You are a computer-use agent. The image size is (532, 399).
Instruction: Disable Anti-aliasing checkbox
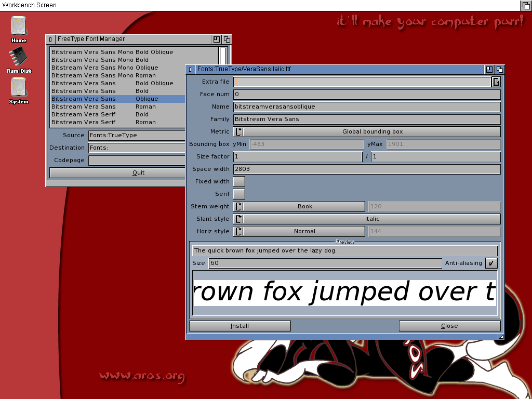491,263
